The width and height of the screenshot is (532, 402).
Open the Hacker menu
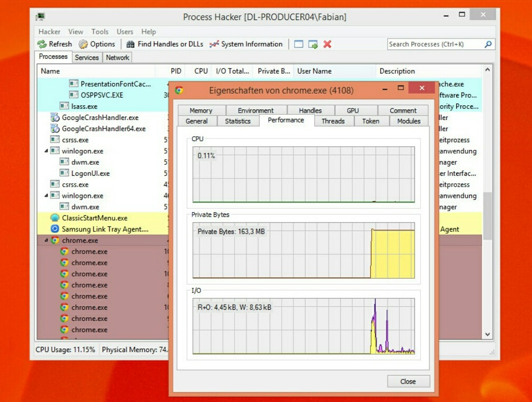coord(49,32)
